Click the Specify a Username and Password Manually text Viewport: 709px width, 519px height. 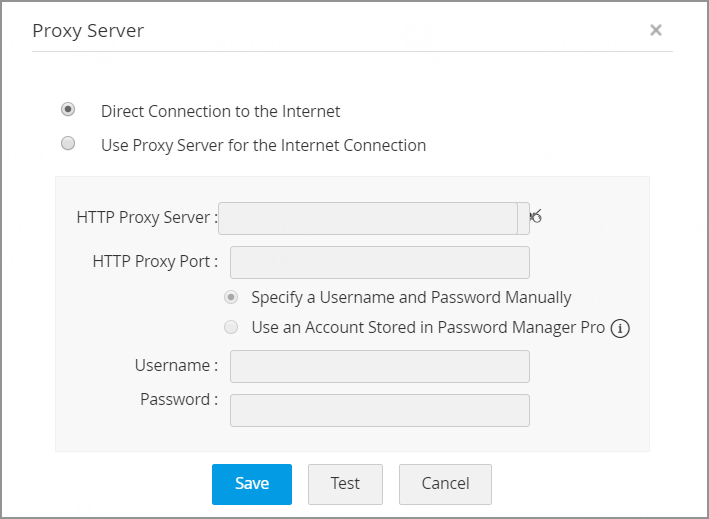coord(411,297)
